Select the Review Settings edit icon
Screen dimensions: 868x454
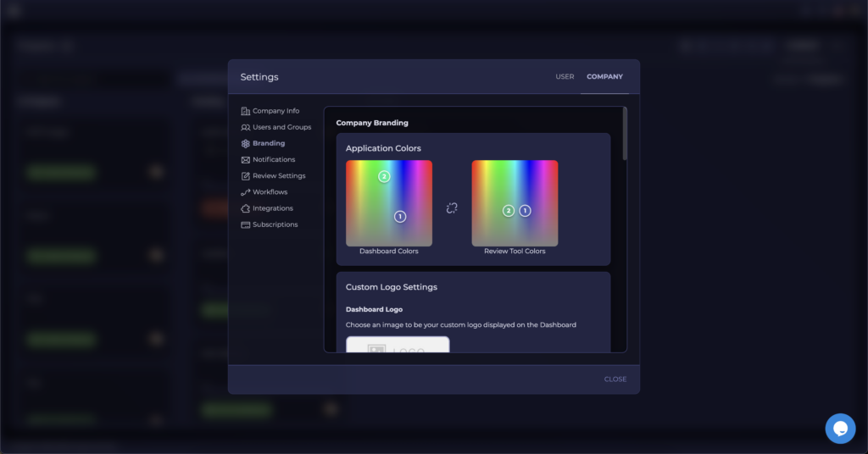(245, 176)
